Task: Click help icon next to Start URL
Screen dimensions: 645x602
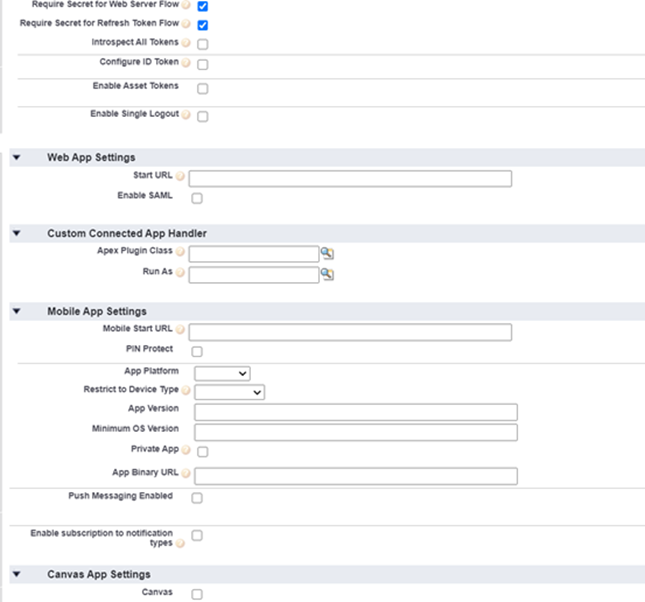Action: point(181,178)
